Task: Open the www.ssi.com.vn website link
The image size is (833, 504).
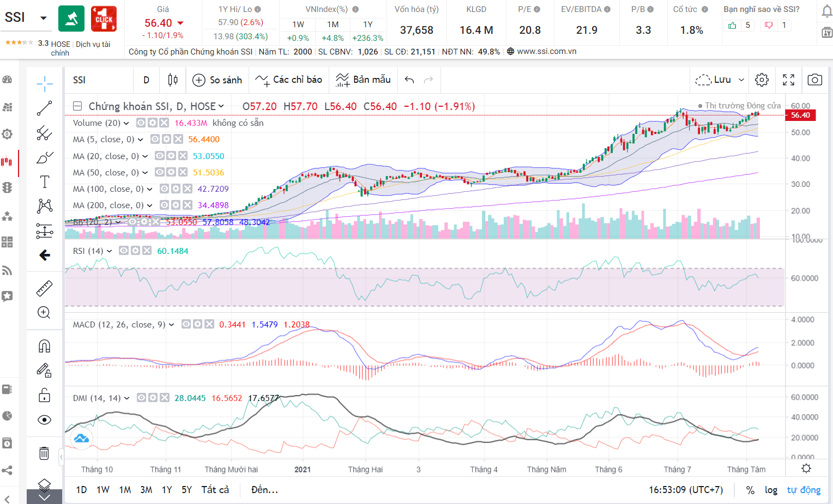Action: [546, 51]
